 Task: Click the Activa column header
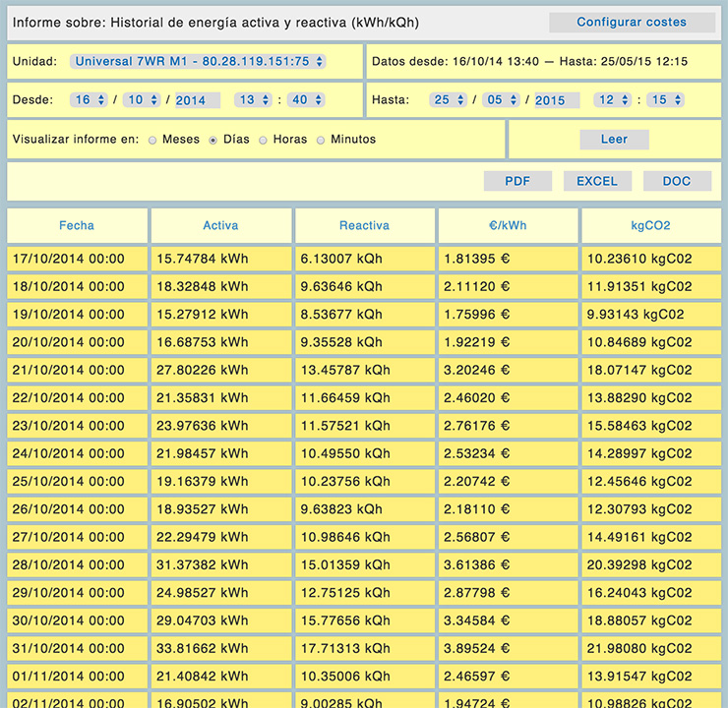point(220,225)
